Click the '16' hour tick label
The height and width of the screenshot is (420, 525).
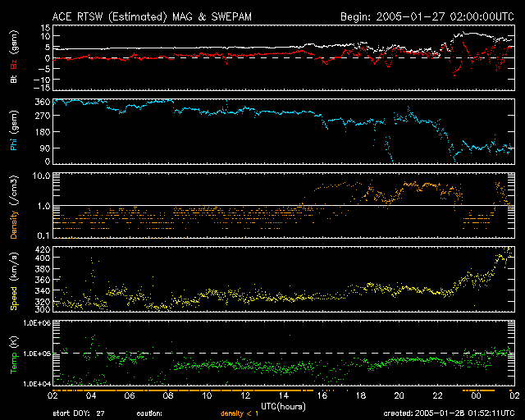pyautogui.click(x=322, y=396)
